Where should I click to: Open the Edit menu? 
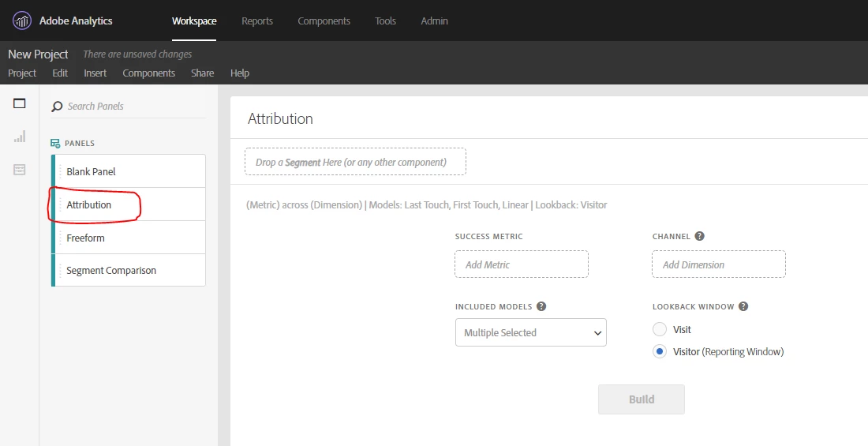(60, 73)
